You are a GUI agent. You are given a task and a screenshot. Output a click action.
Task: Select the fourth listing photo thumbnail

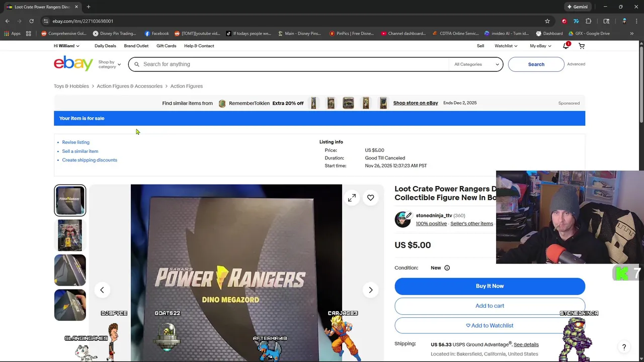click(x=70, y=305)
